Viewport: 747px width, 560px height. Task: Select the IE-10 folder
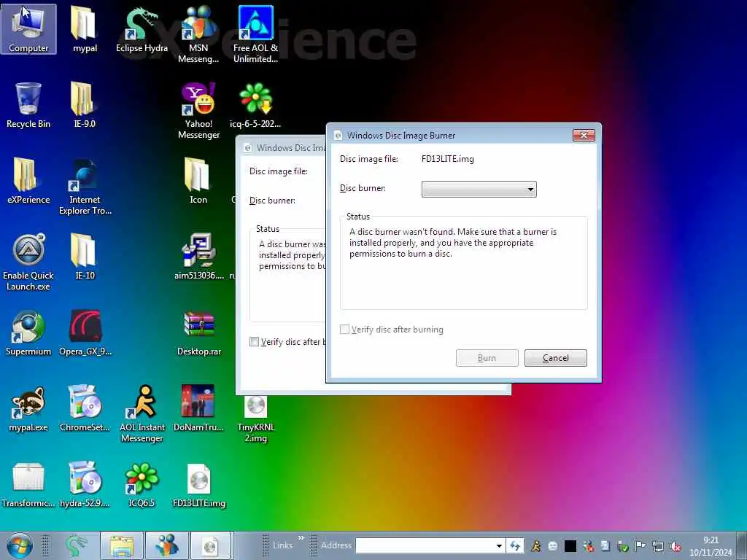click(x=85, y=256)
